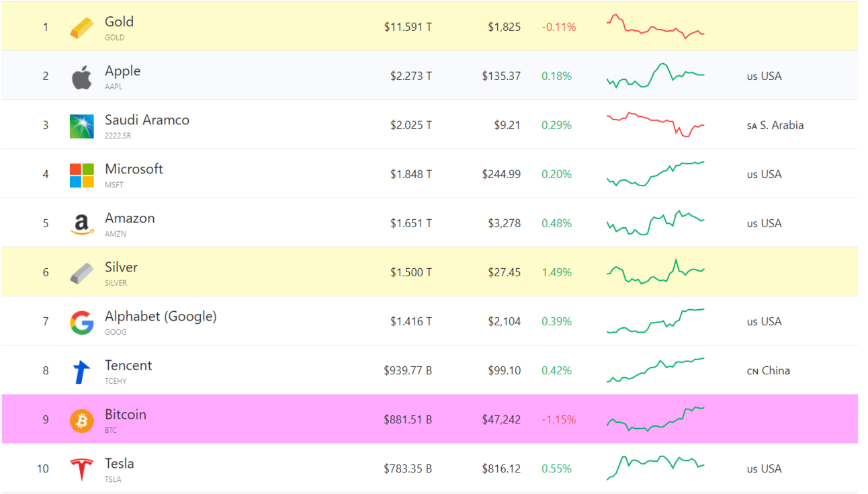868x494 pixels.
Task: Click Gold's red price sparkline chart
Action: point(656,26)
